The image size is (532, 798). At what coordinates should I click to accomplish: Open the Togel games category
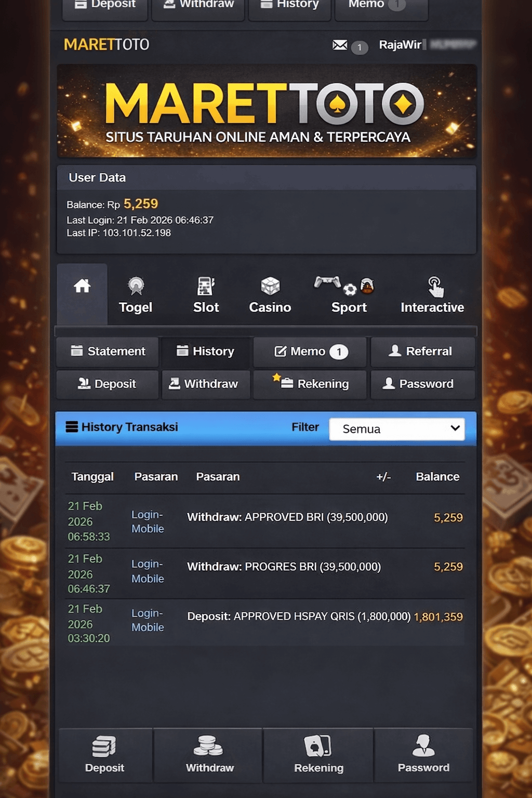pos(136,295)
